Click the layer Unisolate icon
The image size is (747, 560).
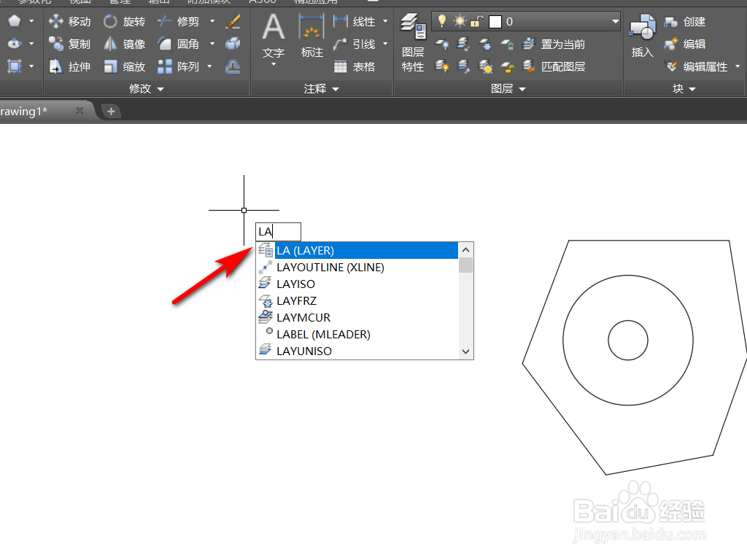[463, 66]
